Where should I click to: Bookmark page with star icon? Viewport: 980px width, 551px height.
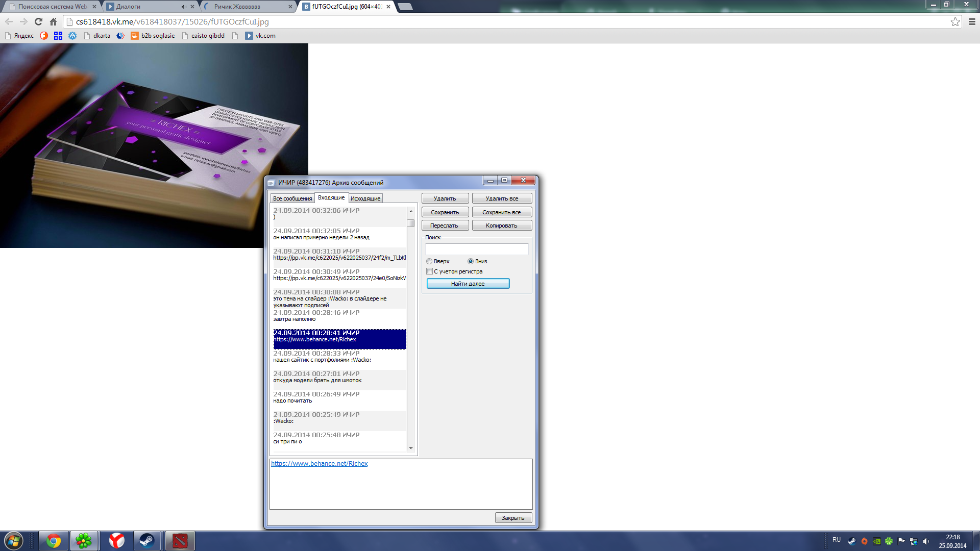point(955,21)
